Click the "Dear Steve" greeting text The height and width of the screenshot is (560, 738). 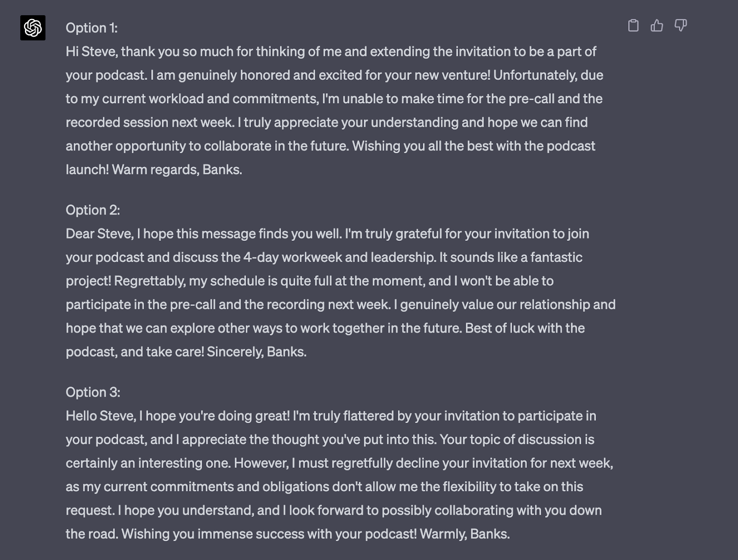99,234
